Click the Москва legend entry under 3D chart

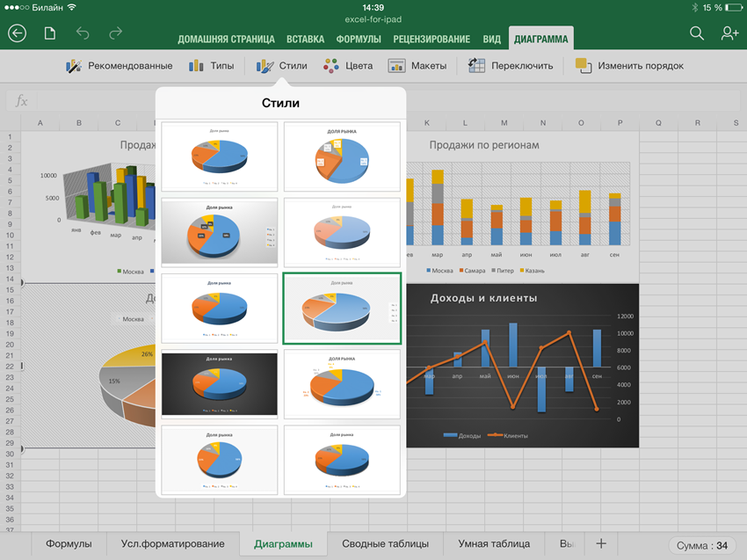tap(130, 271)
